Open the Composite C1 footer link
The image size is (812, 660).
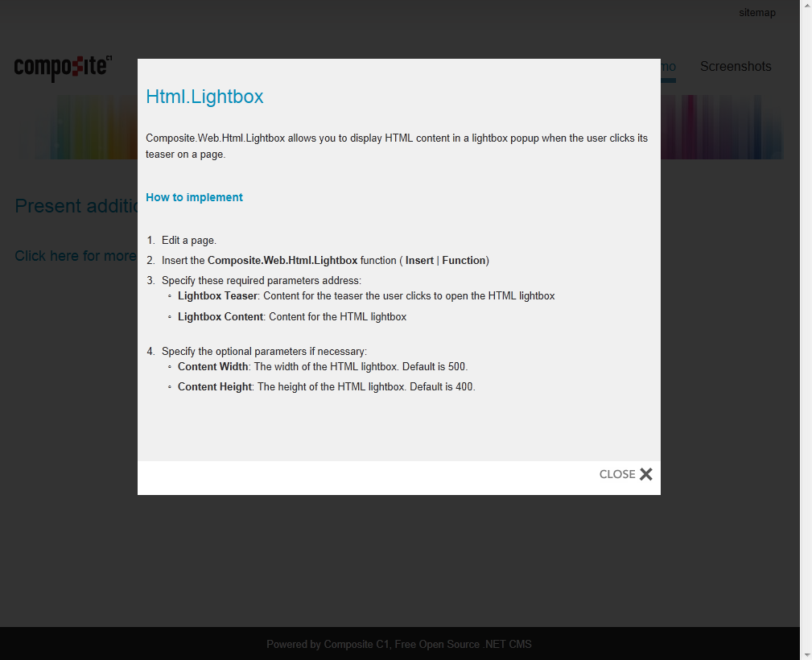click(x=355, y=644)
